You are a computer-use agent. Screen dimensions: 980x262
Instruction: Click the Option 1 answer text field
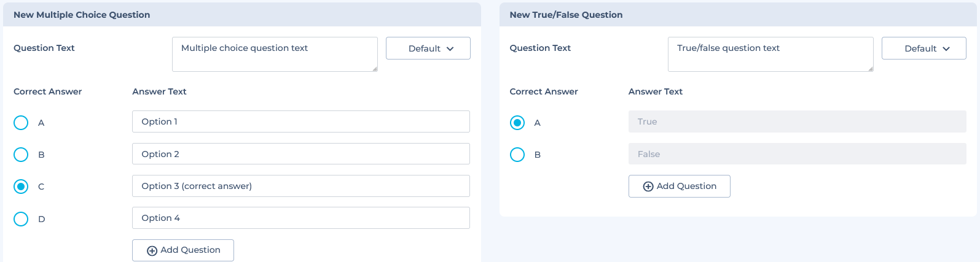[301, 121]
